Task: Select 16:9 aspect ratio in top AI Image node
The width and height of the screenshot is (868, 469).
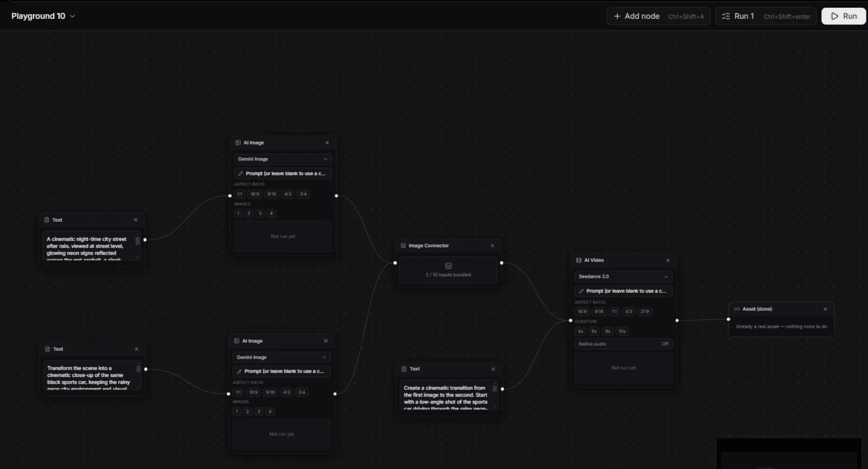Action: click(254, 194)
